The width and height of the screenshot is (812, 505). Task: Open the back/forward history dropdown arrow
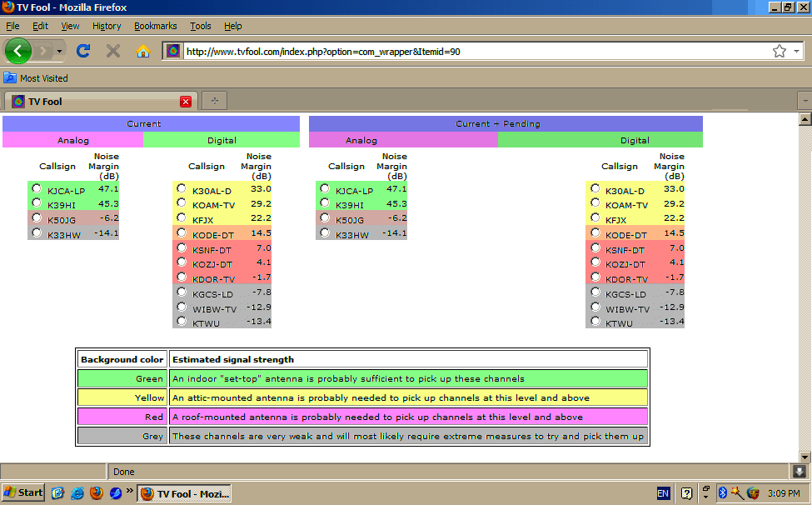(59, 52)
